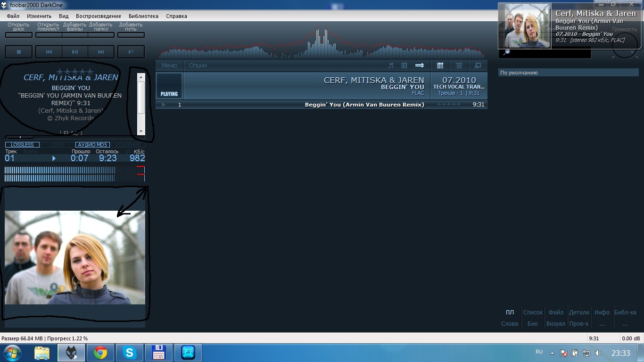The width and height of the screenshot is (644, 362).
Task: Switch to the grouped playlist view icon
Action: pos(440,66)
